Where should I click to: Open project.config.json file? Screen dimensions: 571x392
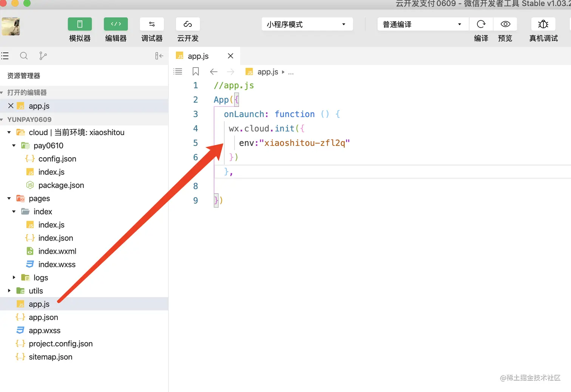coord(60,344)
